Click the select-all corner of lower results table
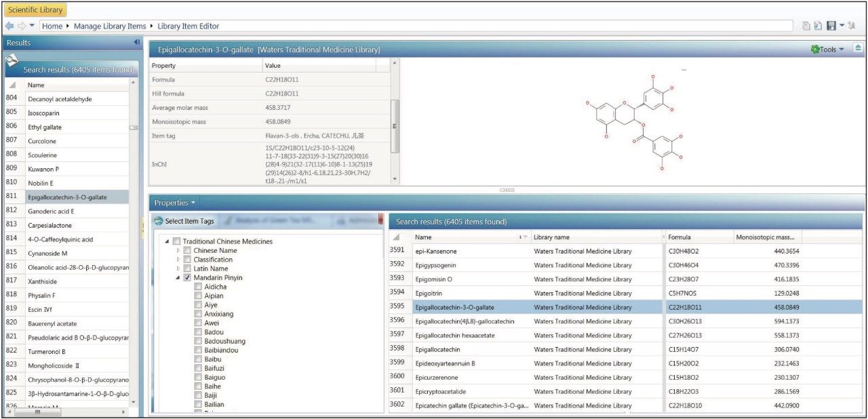Viewport: 868px width, 419px height. [397, 237]
